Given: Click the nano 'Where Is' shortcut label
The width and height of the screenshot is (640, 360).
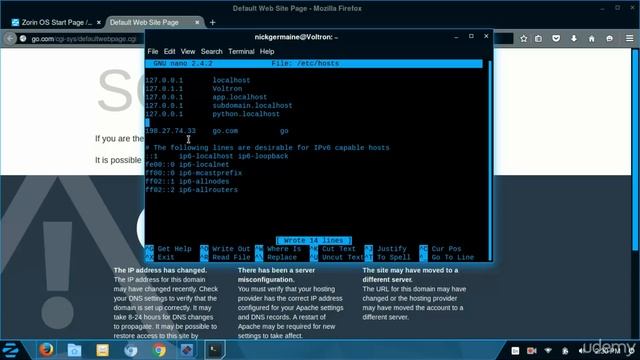Looking at the screenshot, I should (x=284, y=249).
